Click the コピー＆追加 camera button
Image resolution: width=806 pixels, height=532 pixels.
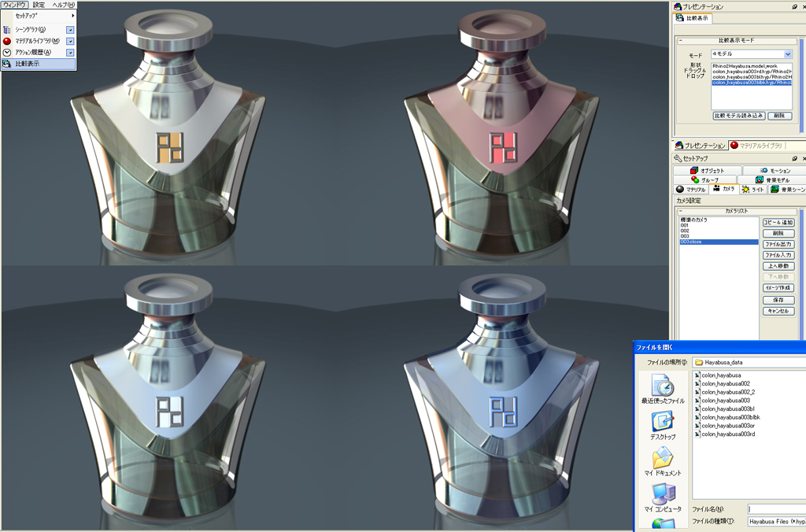(778, 223)
